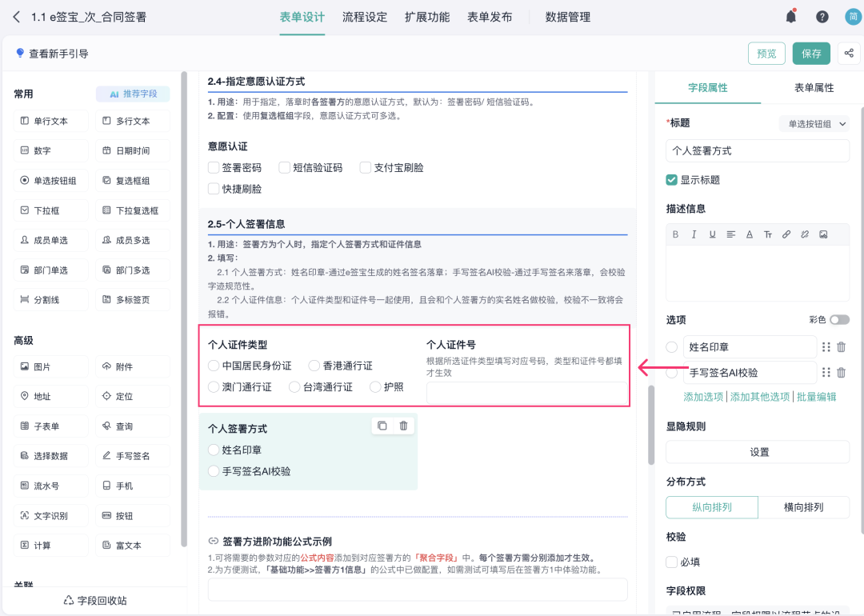
Task: Add a 日期时间 field
Action: 133,151
